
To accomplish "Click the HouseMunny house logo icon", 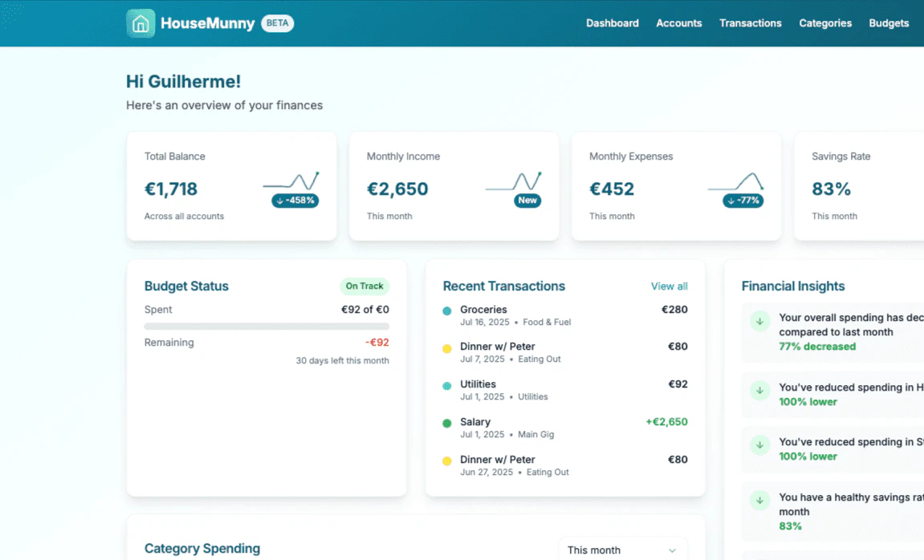I will click(x=141, y=23).
